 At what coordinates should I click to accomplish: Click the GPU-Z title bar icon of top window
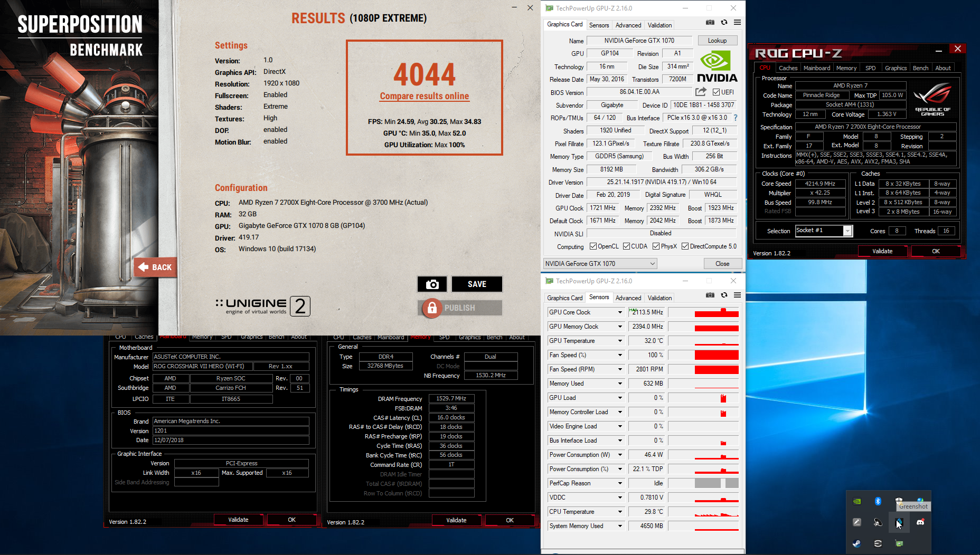point(549,8)
